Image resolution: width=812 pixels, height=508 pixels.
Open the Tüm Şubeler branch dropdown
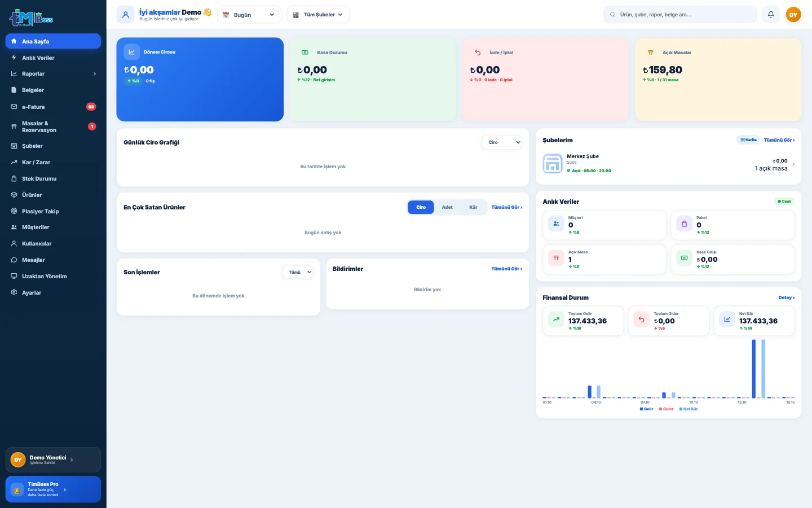pos(318,15)
